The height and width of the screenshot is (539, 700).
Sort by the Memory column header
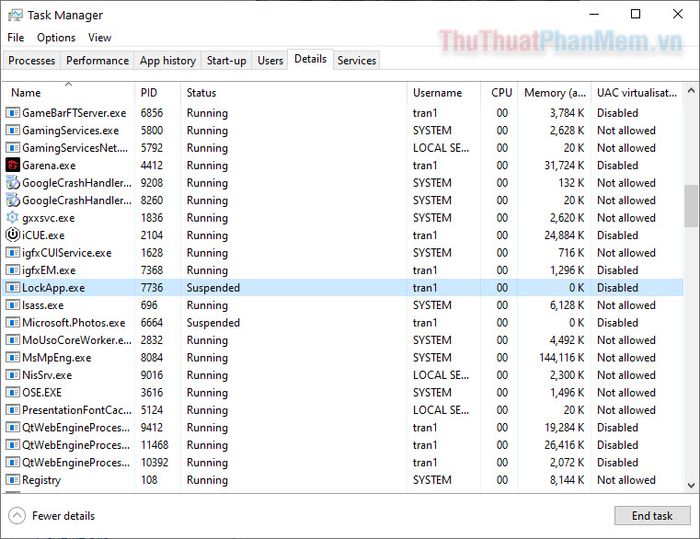point(554,92)
